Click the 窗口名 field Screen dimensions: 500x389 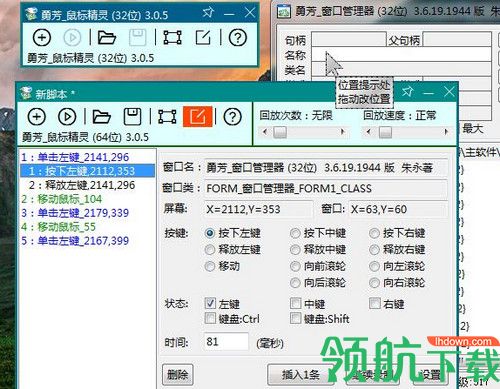pos(325,168)
